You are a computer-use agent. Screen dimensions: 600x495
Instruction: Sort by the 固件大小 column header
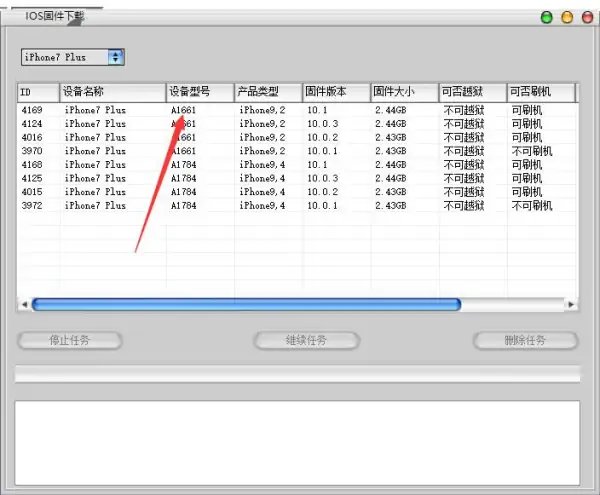pos(404,92)
